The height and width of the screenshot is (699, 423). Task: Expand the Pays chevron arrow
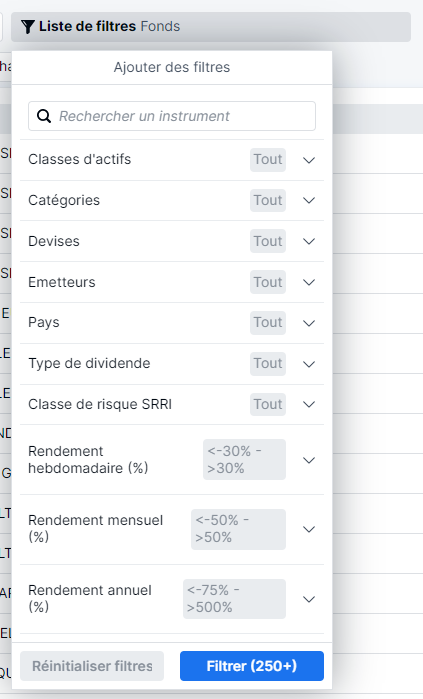(309, 323)
